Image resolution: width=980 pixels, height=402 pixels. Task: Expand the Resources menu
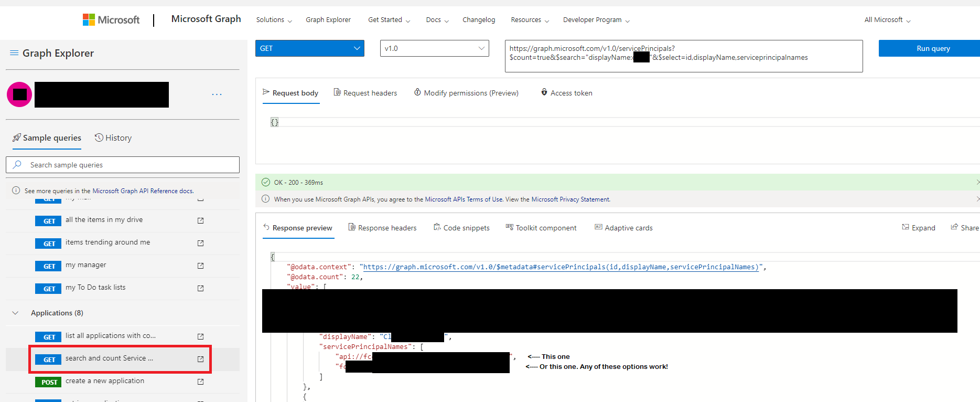(x=530, y=20)
